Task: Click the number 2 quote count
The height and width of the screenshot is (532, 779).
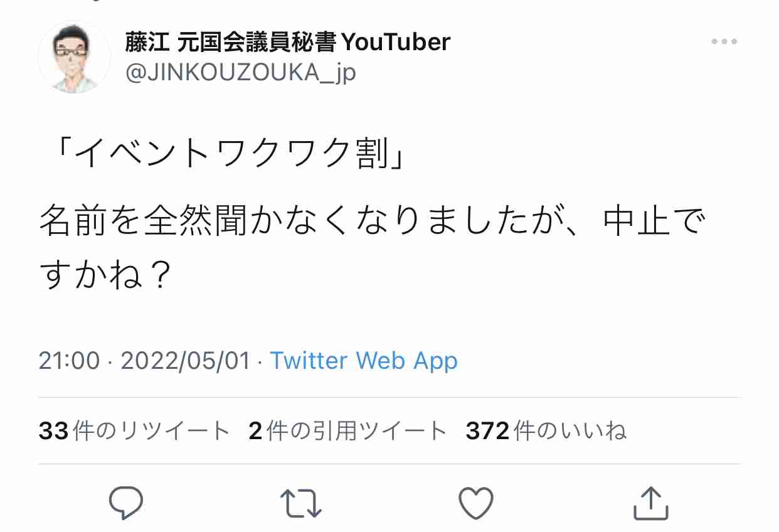Action: pos(255,431)
